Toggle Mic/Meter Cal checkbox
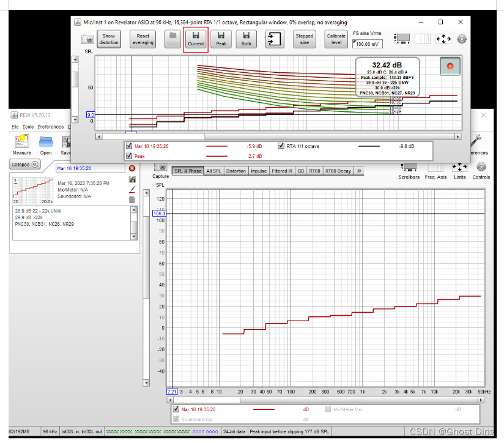Screen dimensions: 504x443 click(x=328, y=409)
